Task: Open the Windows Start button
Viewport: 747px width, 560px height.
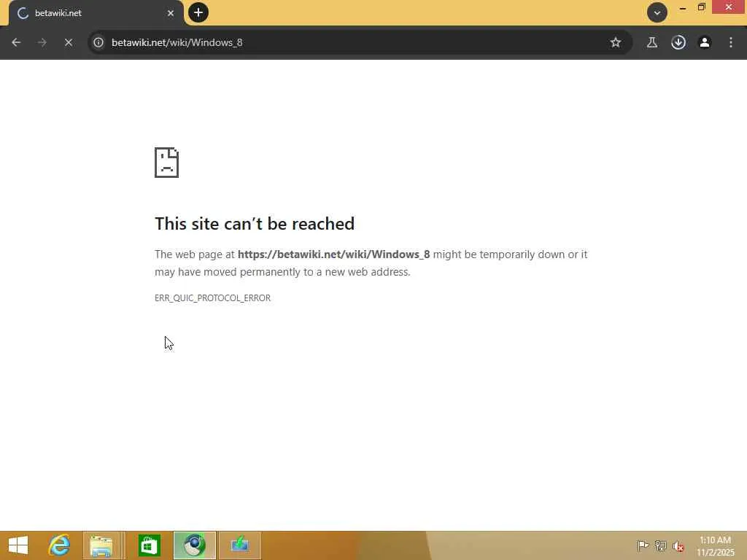Action: tap(18, 545)
